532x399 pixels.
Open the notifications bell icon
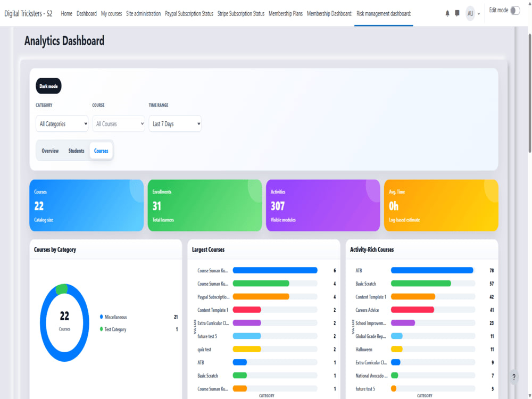(447, 13)
